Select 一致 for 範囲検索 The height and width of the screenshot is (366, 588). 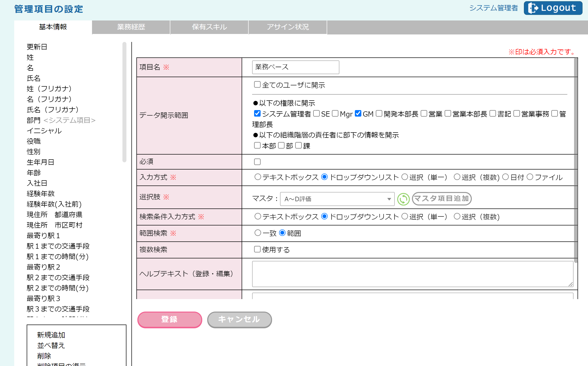[258, 233]
